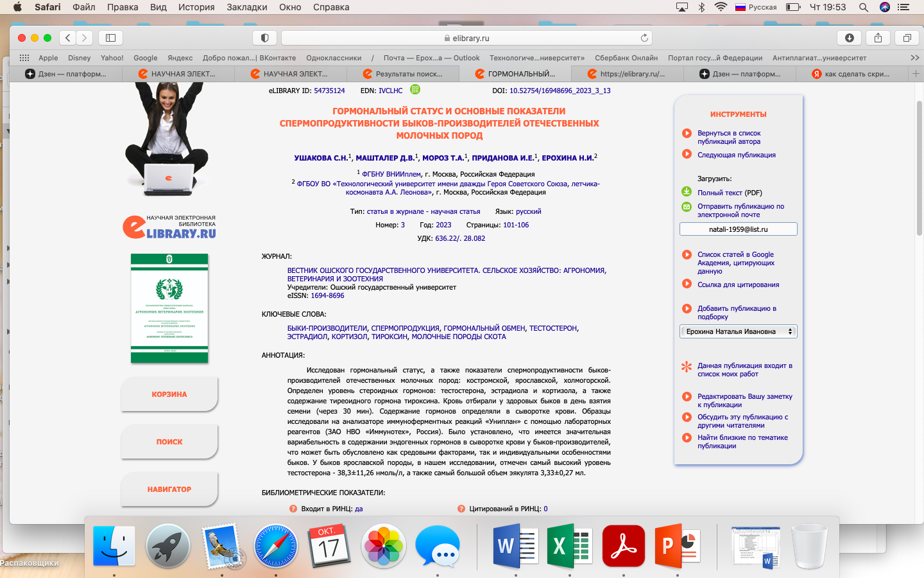Open the bookmarks grid icon
Viewport: 924px width, 578px height.
[24, 58]
